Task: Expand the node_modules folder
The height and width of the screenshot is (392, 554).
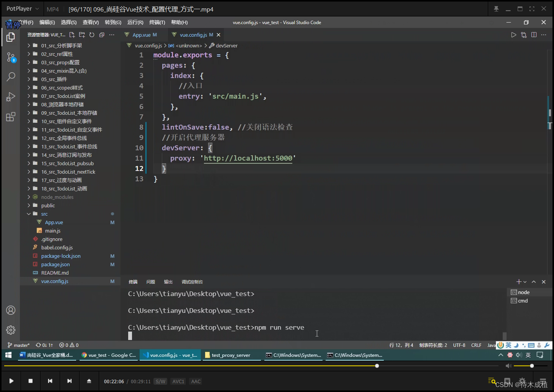Action: (x=70, y=197)
